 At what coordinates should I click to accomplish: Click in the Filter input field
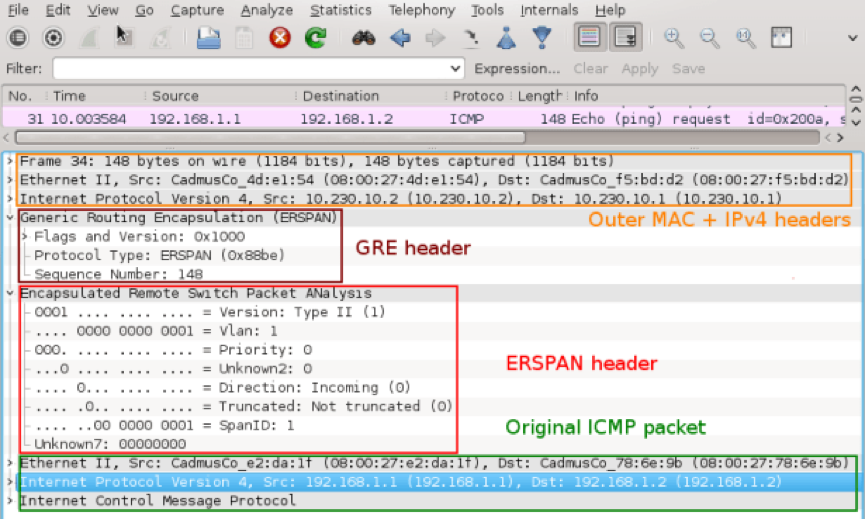pos(250,69)
